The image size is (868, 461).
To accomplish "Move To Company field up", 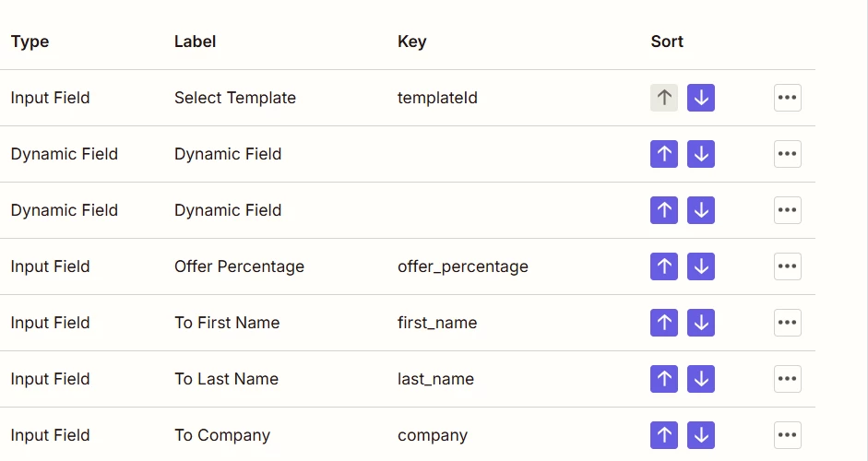I will [x=664, y=435].
